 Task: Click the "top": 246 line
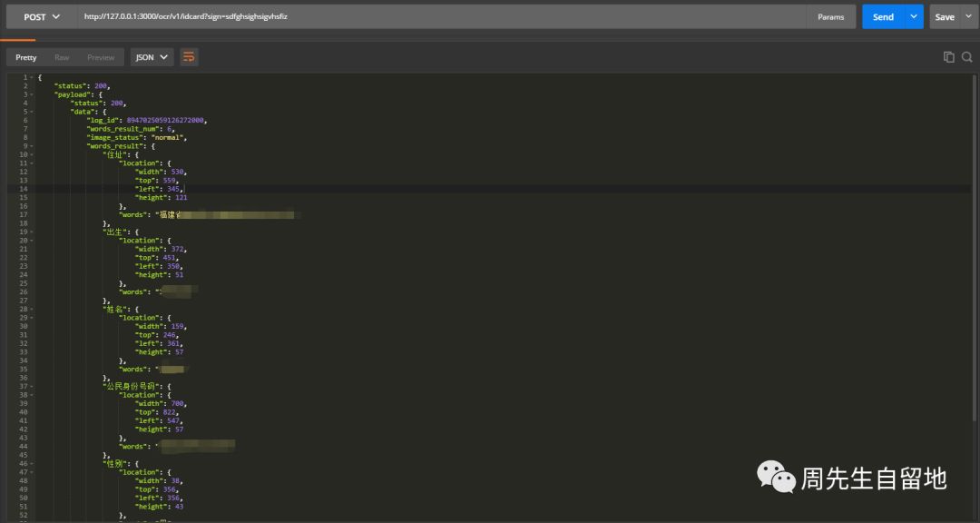click(x=157, y=335)
